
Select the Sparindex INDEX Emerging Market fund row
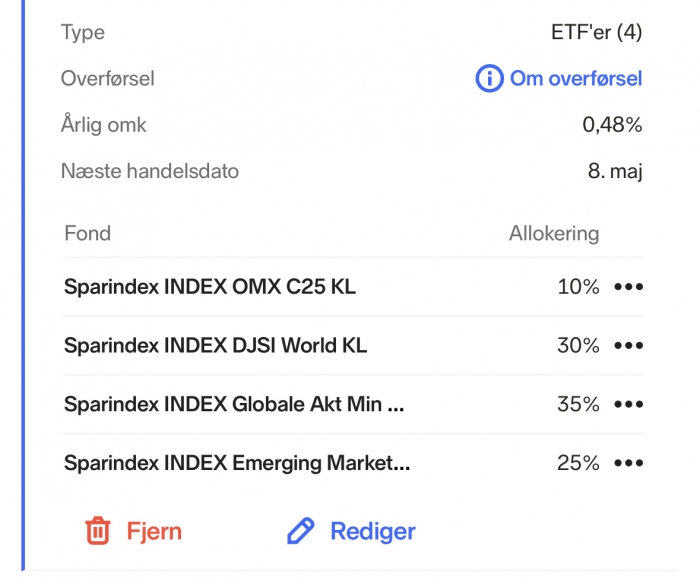(352, 463)
